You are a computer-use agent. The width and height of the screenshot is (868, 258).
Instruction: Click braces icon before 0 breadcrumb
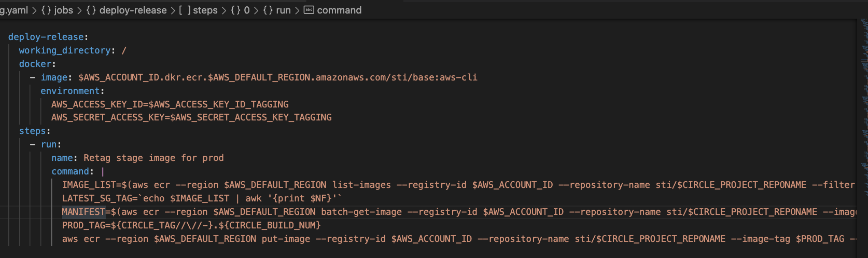point(235,10)
